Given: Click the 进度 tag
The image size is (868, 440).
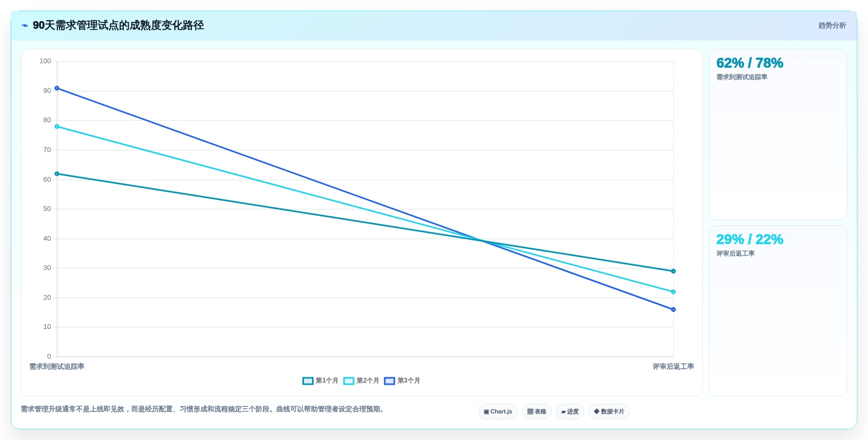Looking at the screenshot, I should coord(570,412).
